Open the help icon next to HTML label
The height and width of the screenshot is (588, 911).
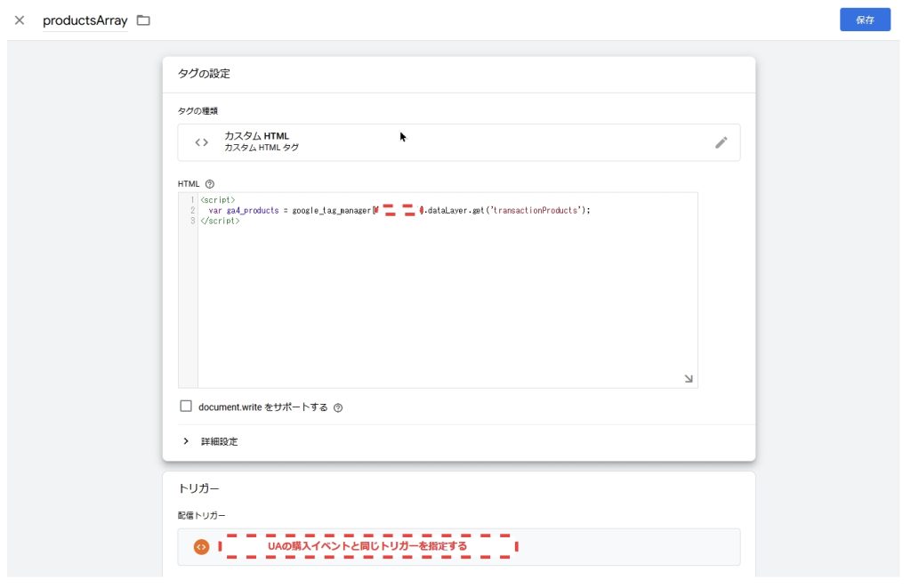tap(210, 184)
